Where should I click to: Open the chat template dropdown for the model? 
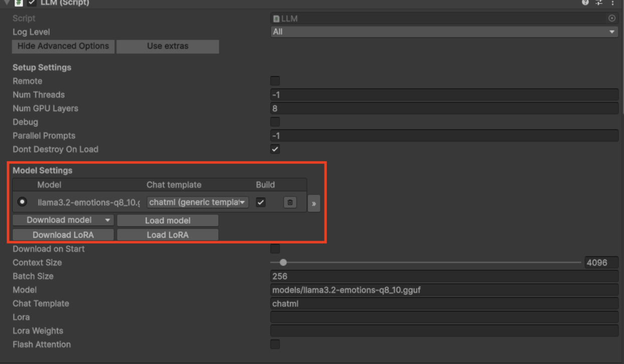pyautogui.click(x=198, y=203)
